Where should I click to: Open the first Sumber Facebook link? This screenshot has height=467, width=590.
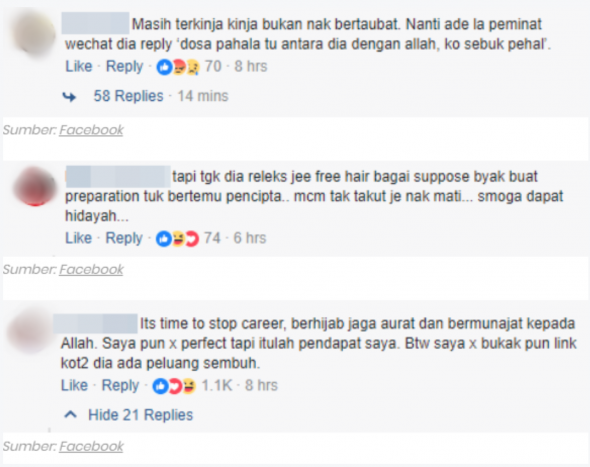click(x=91, y=130)
